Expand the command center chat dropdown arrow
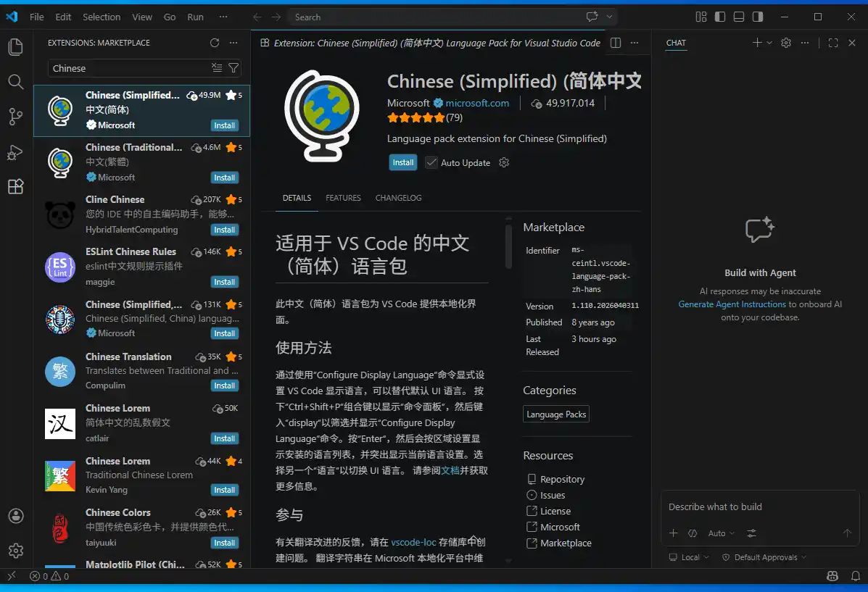 [609, 17]
